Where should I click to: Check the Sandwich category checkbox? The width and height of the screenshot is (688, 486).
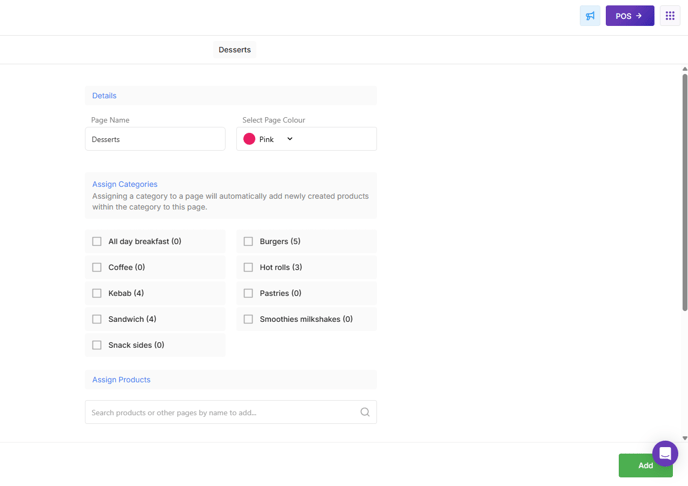click(97, 319)
